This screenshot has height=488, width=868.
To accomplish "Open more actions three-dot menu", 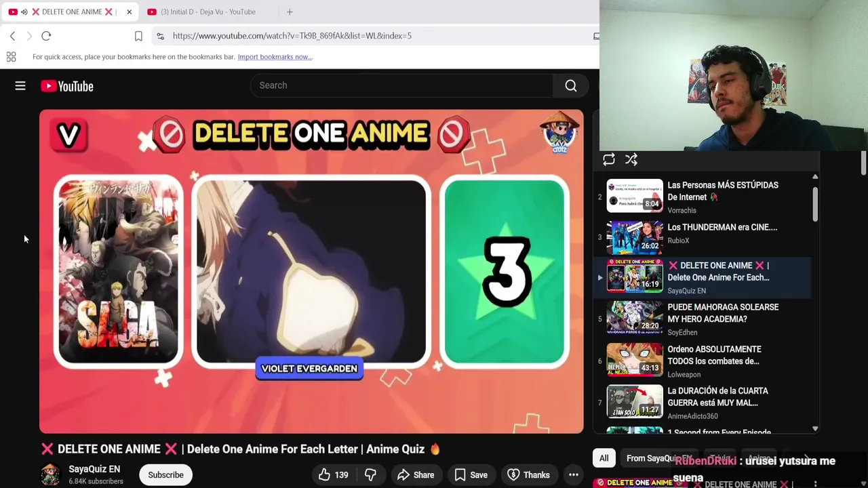I will 574,475.
